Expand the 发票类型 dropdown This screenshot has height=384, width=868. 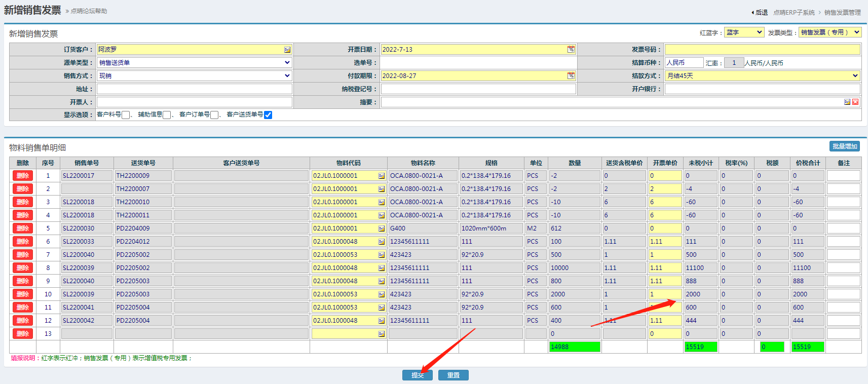829,32
